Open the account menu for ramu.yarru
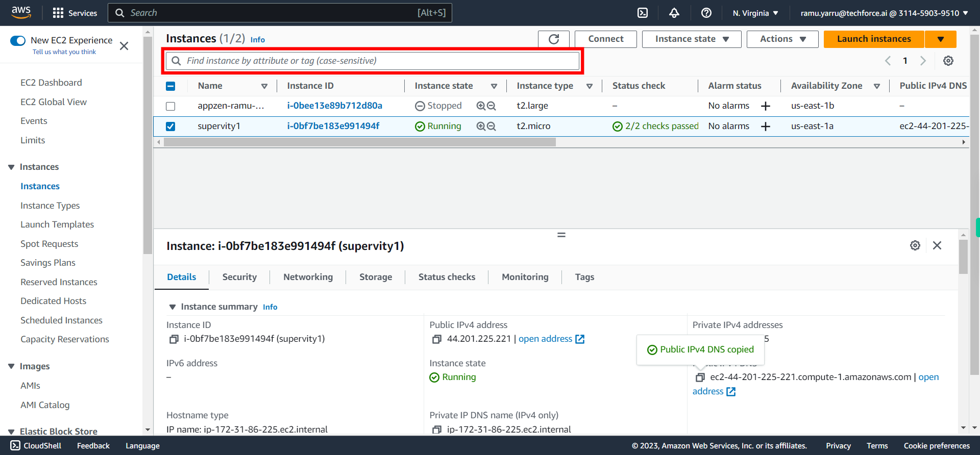 point(884,13)
